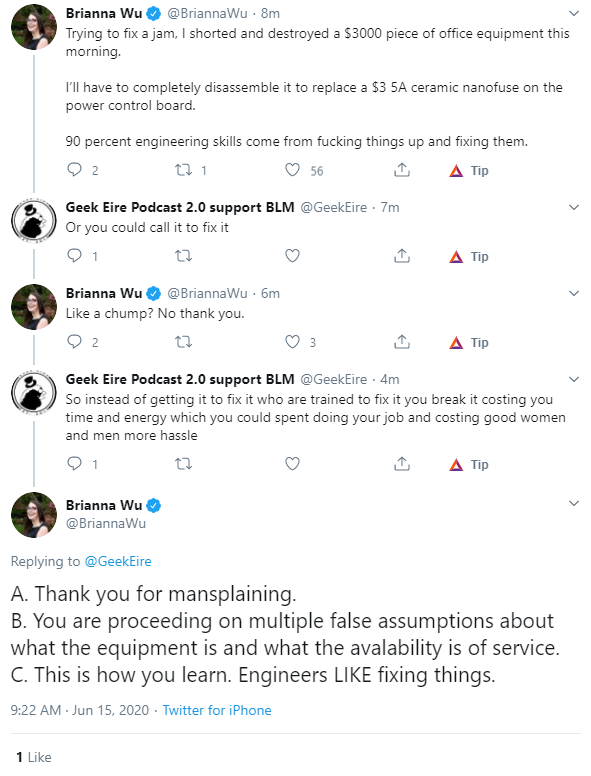Open more options chevron on first tweet
Image resolution: width=591 pixels, height=776 pixels.
(574, 13)
